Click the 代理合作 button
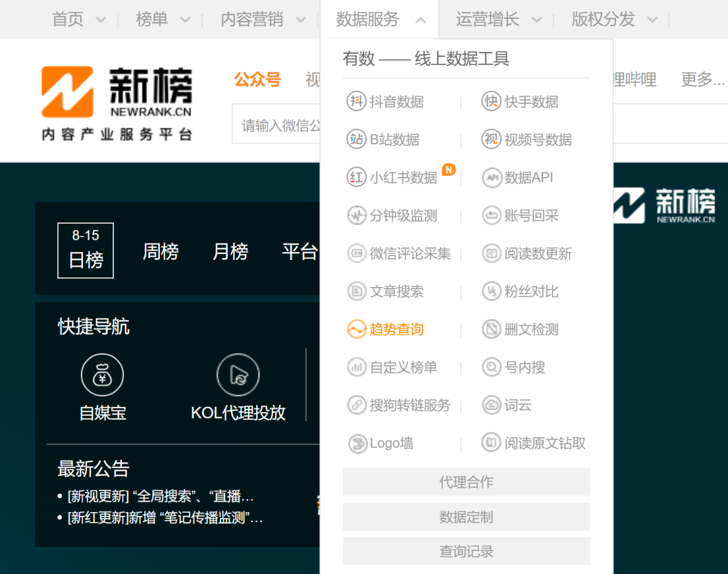Viewport: 728px width, 574px height. (x=466, y=482)
